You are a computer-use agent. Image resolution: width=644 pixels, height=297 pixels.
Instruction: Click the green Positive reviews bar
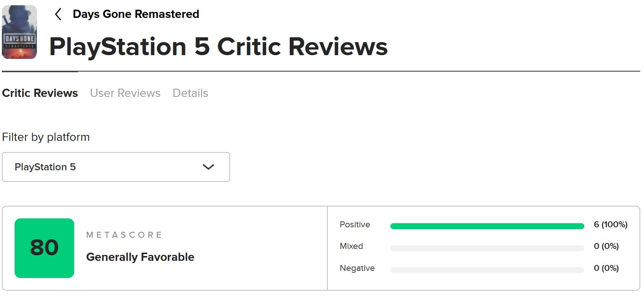[x=487, y=226]
